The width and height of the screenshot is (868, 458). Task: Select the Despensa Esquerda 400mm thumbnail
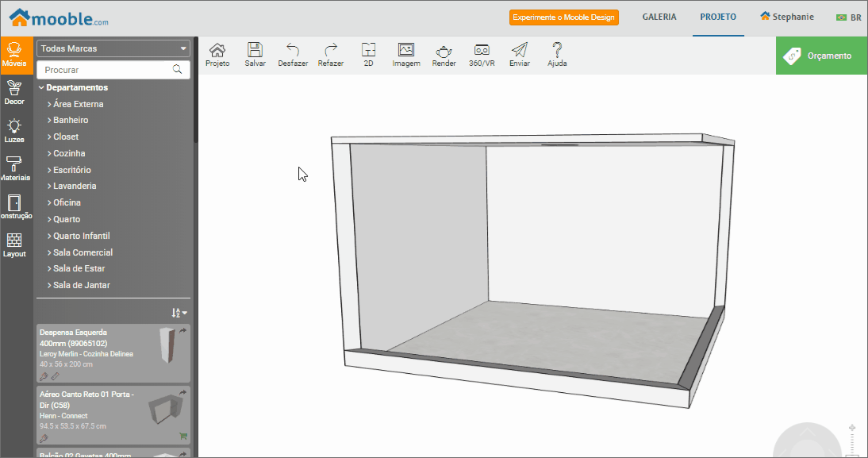pyautogui.click(x=167, y=345)
